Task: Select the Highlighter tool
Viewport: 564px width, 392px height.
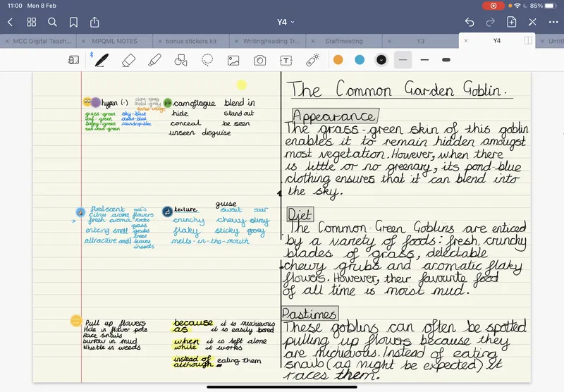Action: [x=154, y=60]
